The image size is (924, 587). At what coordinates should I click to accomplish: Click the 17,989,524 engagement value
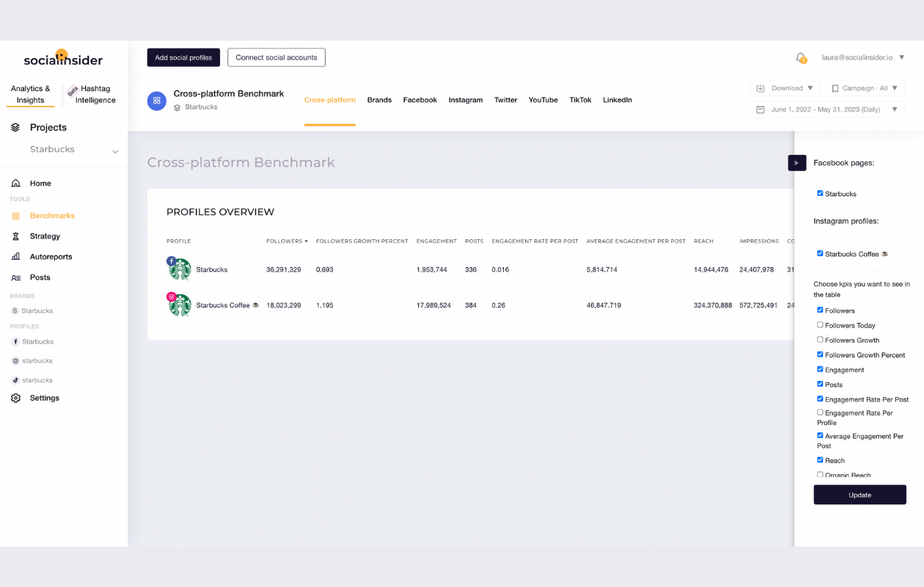pos(433,305)
